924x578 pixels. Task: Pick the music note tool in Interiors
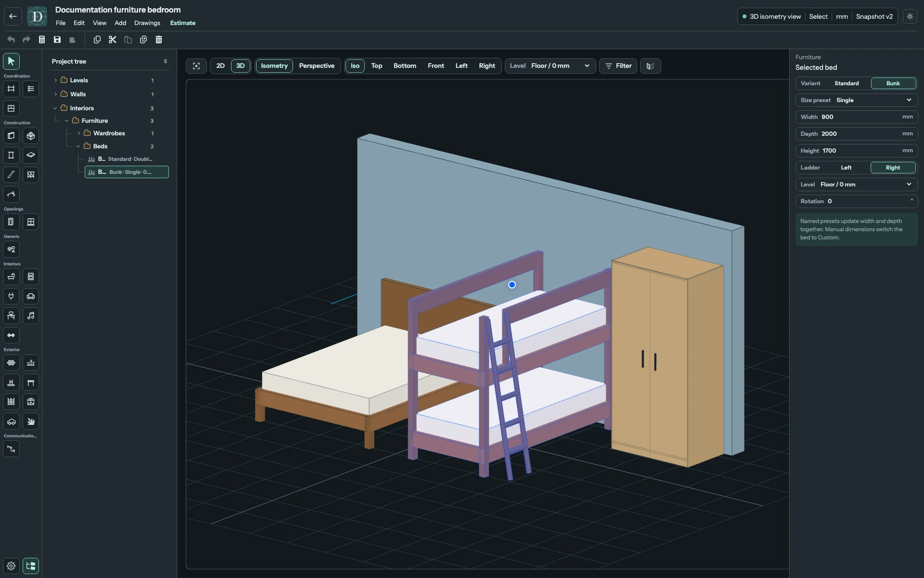pos(31,315)
